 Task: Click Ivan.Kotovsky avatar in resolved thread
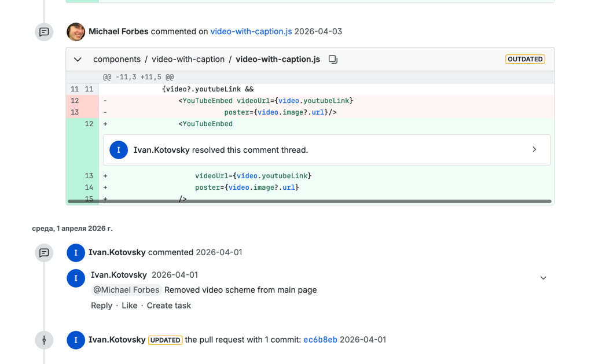[119, 150]
